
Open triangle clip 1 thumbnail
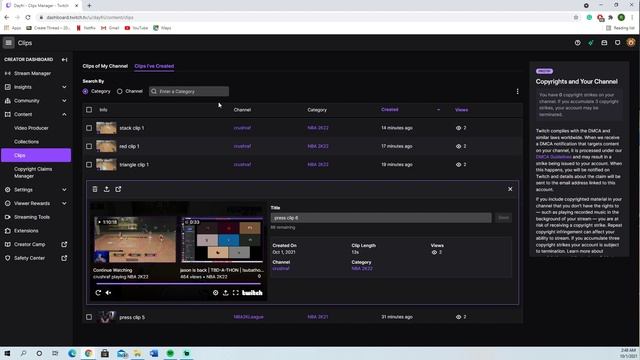(106, 164)
